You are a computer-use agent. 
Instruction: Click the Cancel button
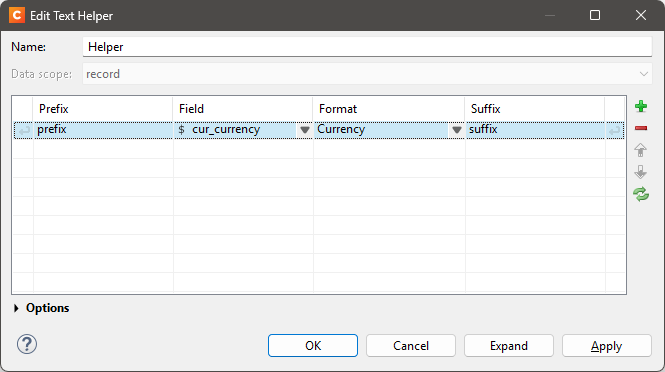[x=411, y=346]
